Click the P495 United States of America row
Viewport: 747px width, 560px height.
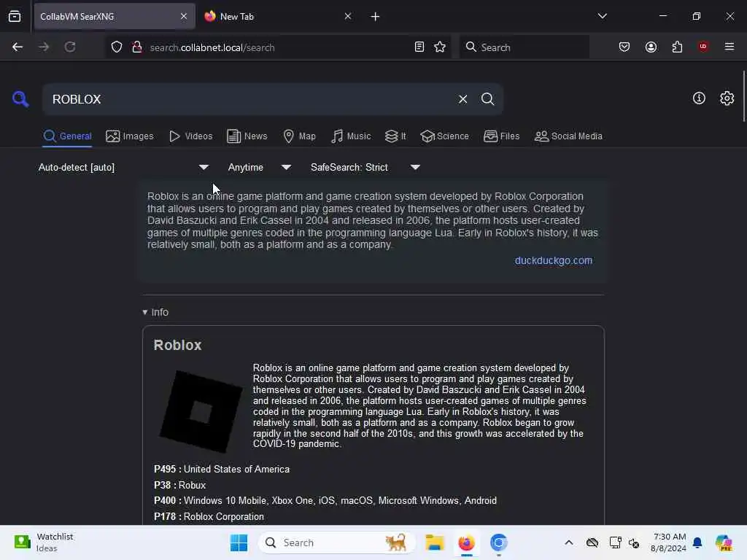tap(222, 470)
